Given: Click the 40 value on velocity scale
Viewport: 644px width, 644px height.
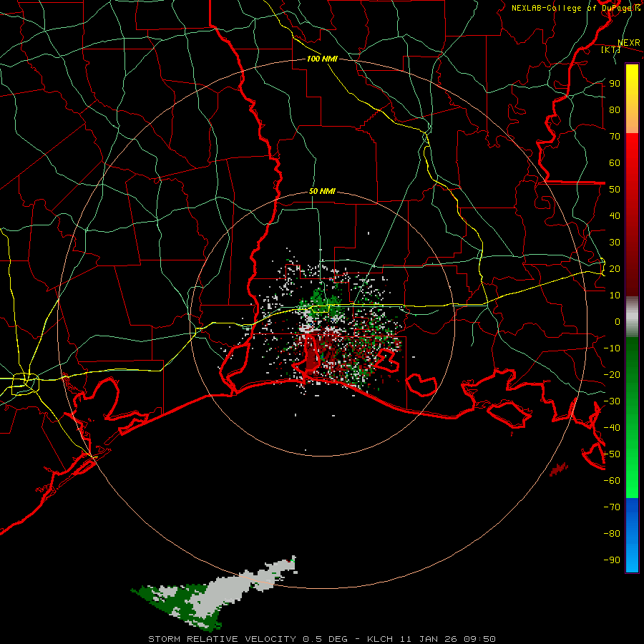Looking at the screenshot, I should tap(615, 215).
